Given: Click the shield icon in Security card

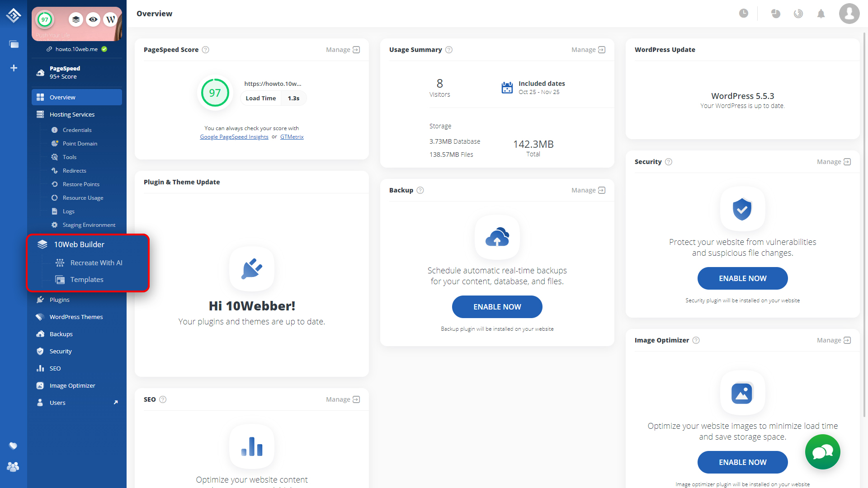Looking at the screenshot, I should 742,209.
